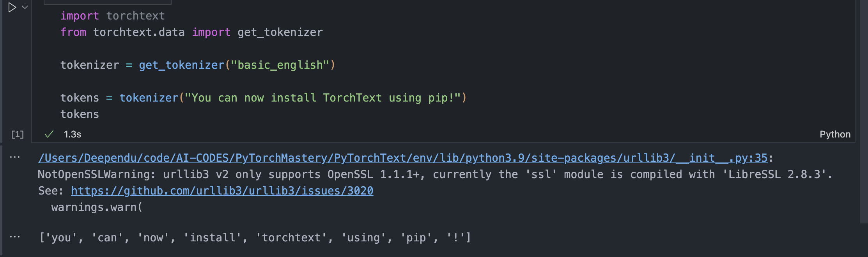This screenshot has height=257, width=868.
Task: Change cell language mode from Python
Action: 835,134
